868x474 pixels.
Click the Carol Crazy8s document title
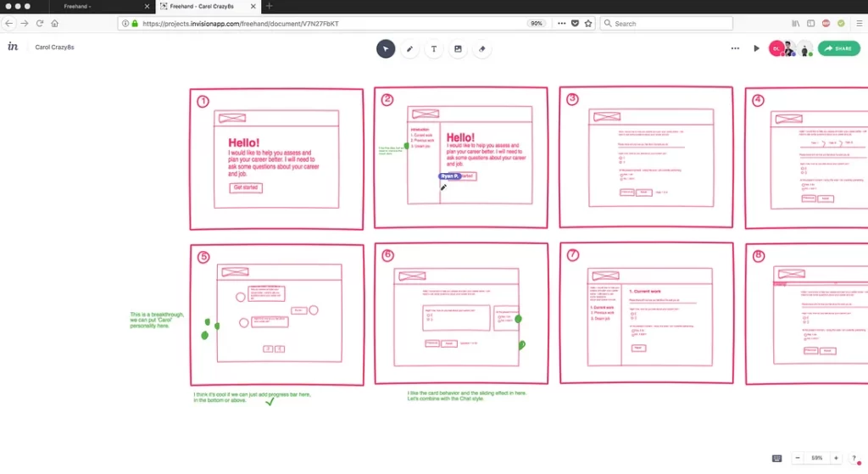pos(54,47)
